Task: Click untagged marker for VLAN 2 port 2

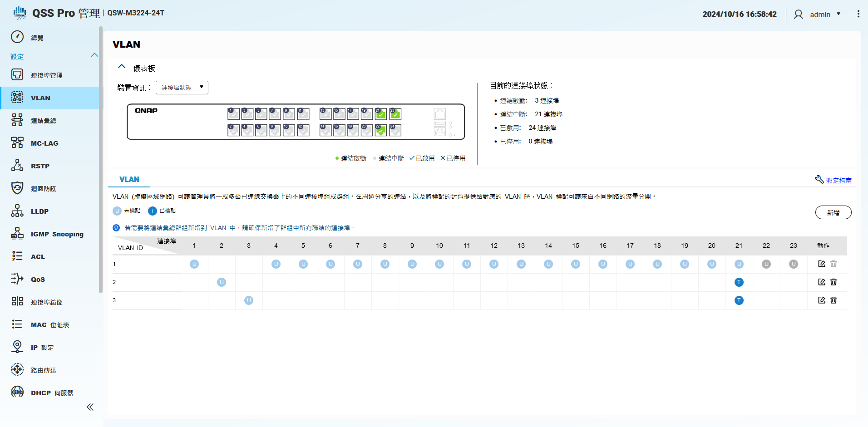Action: tap(222, 282)
